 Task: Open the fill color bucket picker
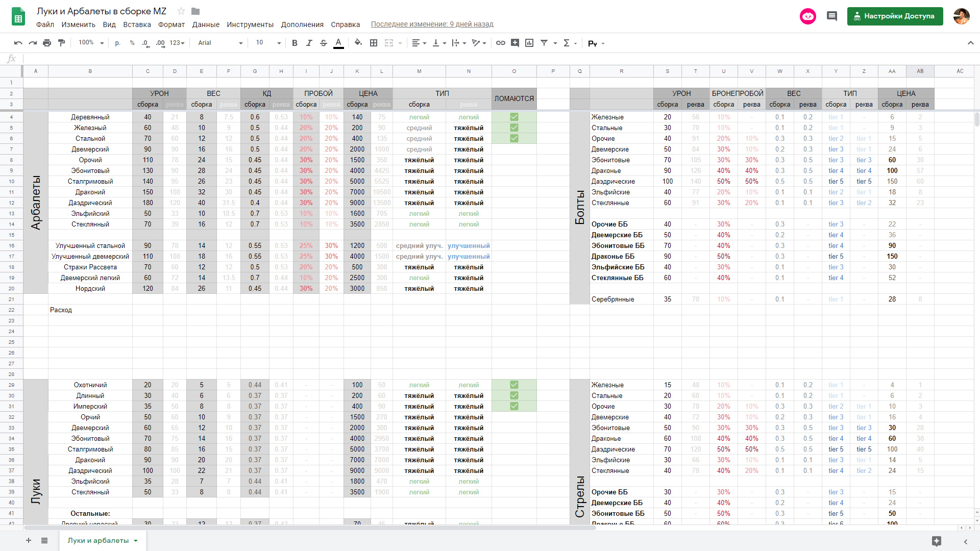pyautogui.click(x=358, y=43)
